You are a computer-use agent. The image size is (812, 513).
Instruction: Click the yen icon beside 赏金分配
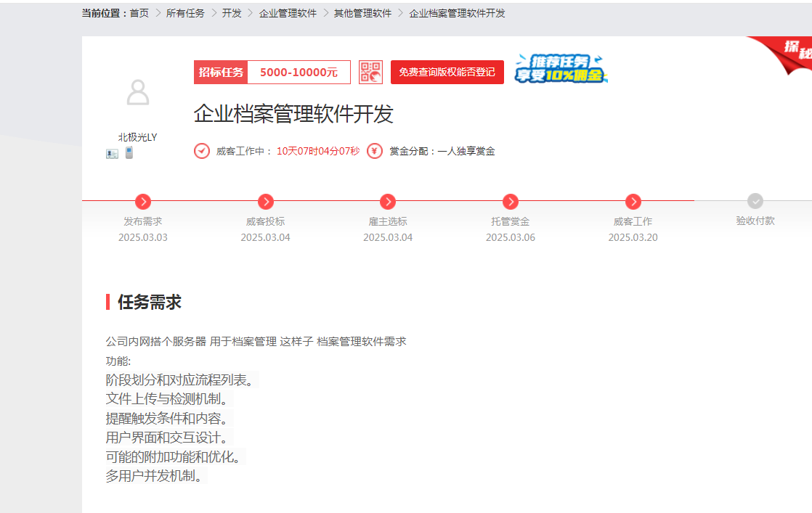[x=375, y=151]
